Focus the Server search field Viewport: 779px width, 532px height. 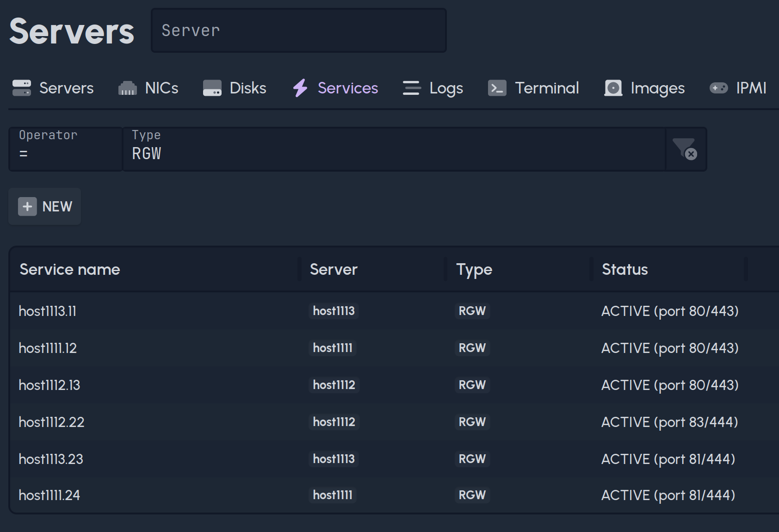point(298,31)
